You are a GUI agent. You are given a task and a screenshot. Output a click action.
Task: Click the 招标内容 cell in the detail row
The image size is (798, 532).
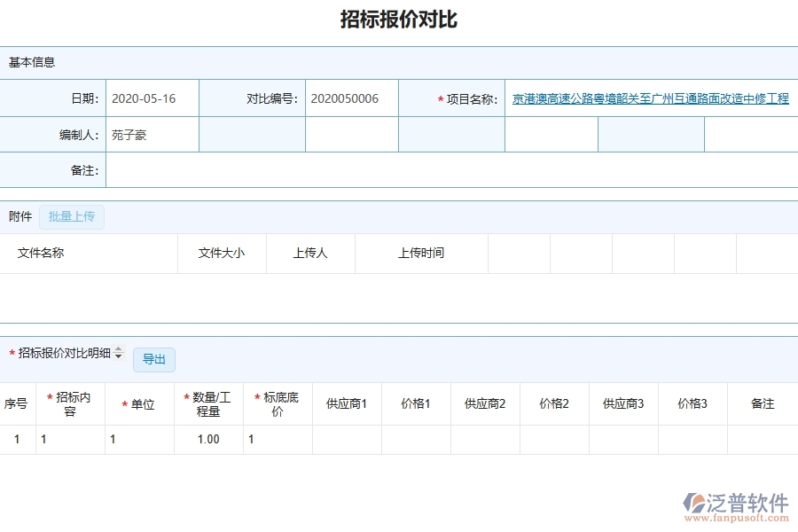[69, 439]
